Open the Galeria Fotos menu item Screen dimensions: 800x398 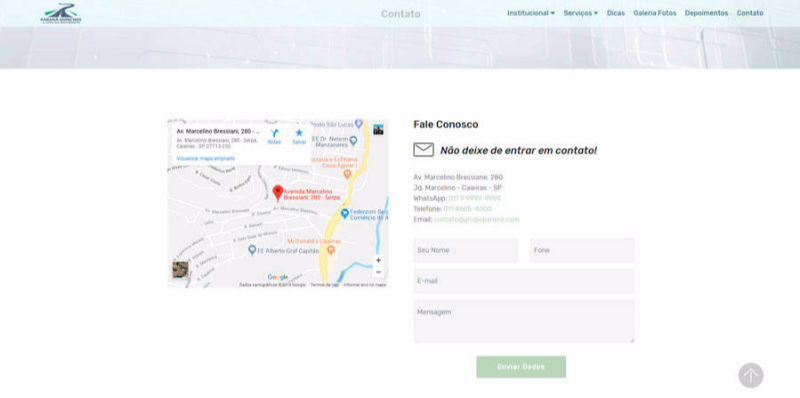(x=655, y=13)
